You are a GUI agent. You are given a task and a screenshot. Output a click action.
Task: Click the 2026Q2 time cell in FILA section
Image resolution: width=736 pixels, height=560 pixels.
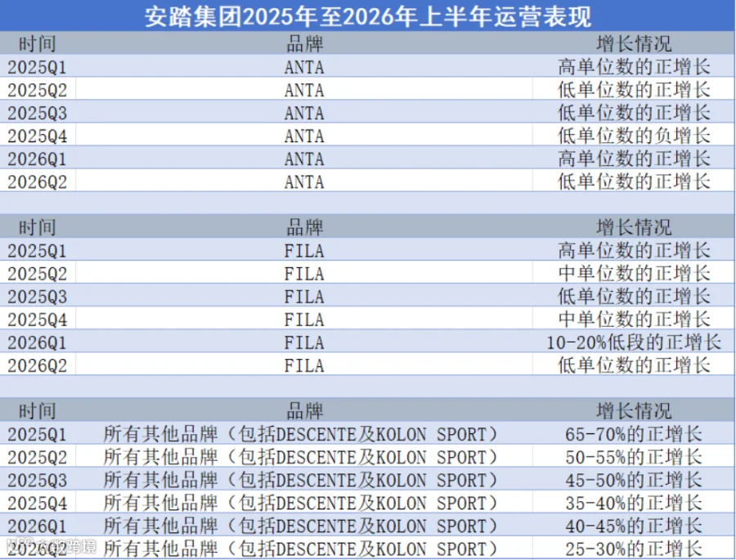(x=37, y=365)
